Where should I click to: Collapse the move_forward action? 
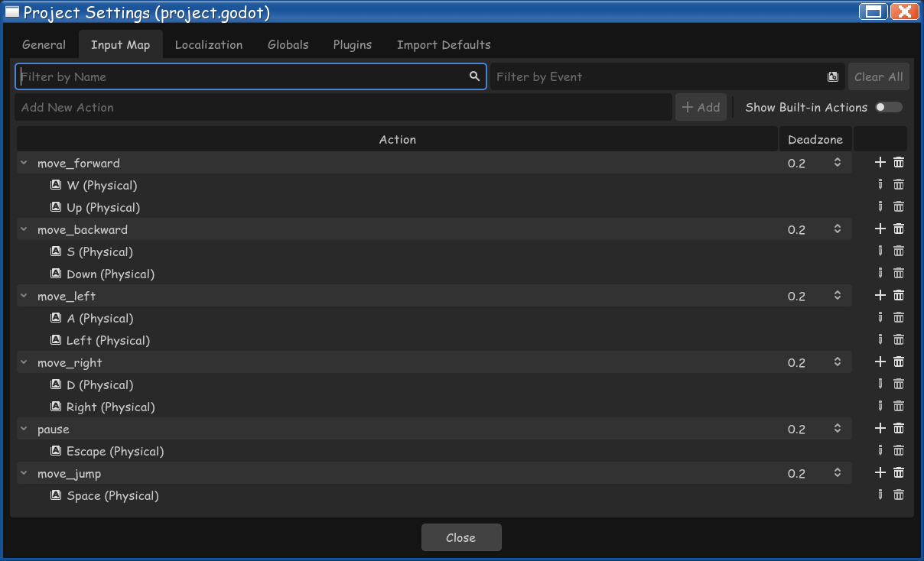pos(24,163)
